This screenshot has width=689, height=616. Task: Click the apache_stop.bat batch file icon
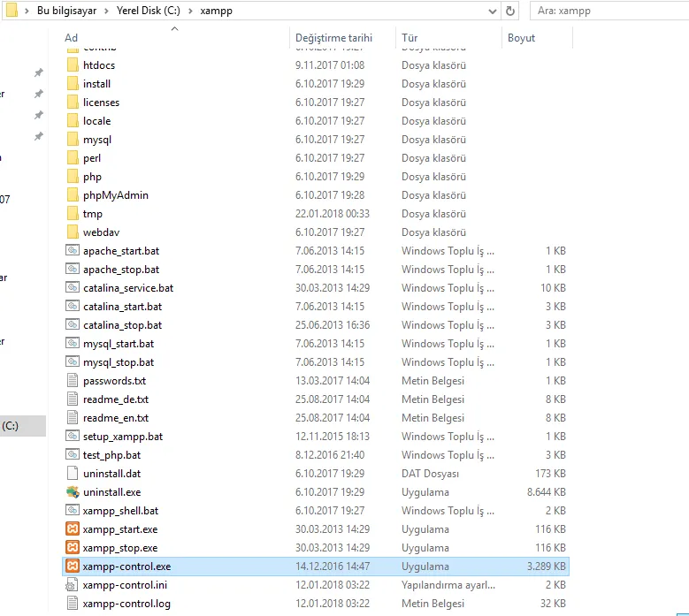click(73, 269)
